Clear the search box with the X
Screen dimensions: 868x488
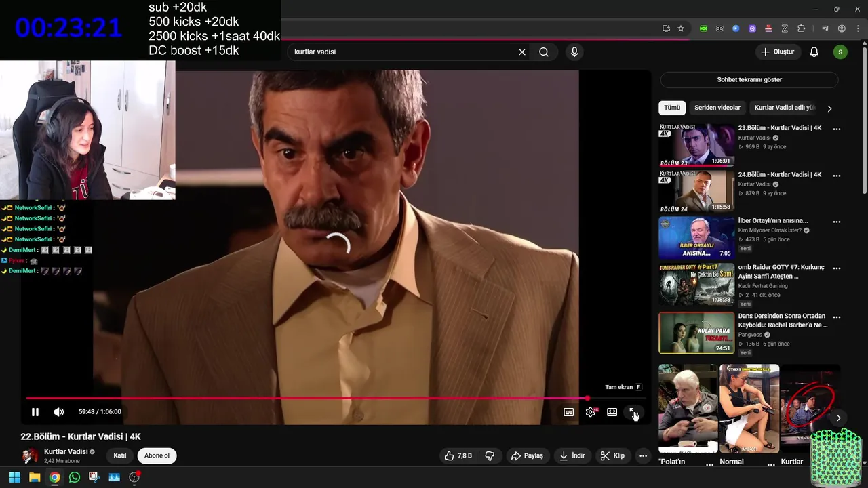click(522, 52)
